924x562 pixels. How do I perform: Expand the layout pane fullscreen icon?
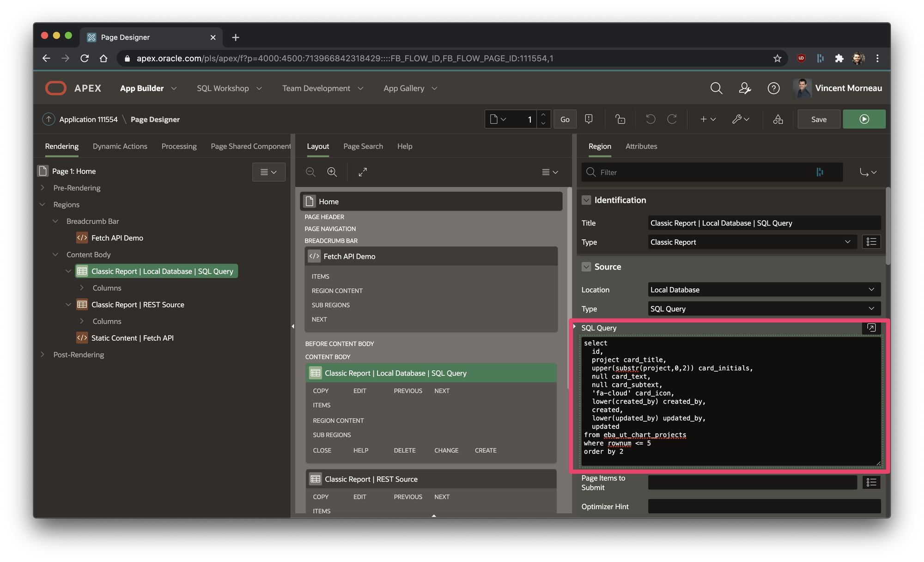(x=363, y=172)
